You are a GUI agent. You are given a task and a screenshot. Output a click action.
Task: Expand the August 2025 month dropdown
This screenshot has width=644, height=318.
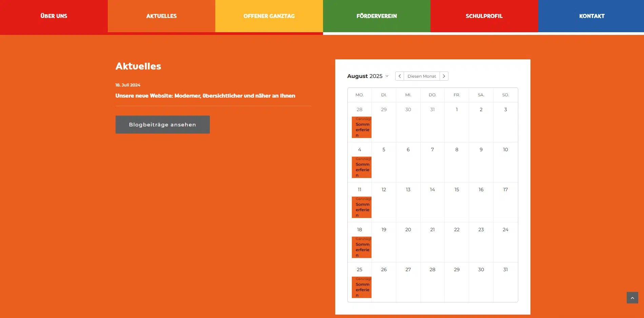(368, 76)
